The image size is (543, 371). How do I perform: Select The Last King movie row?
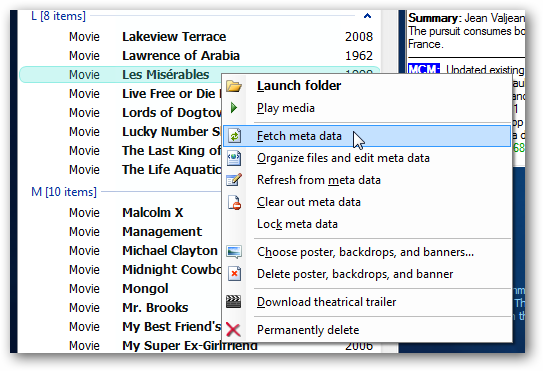point(121,151)
